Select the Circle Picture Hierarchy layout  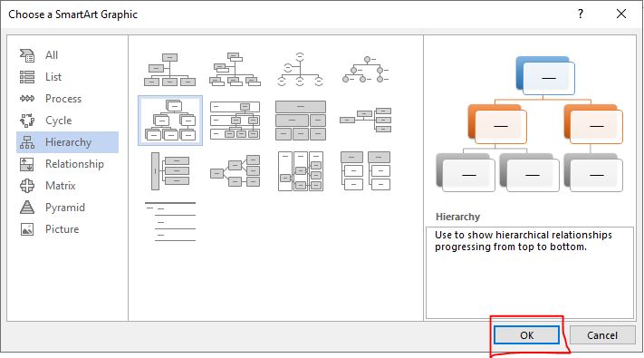click(x=365, y=70)
